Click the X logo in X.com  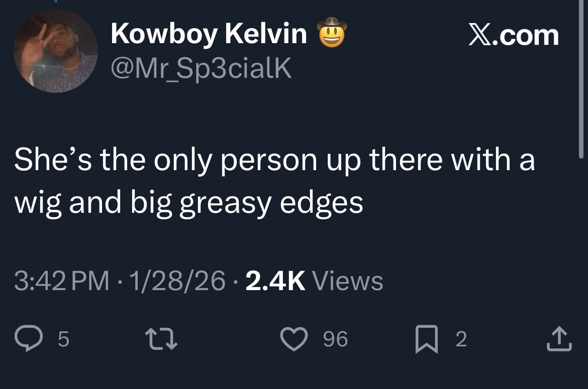[x=480, y=36]
